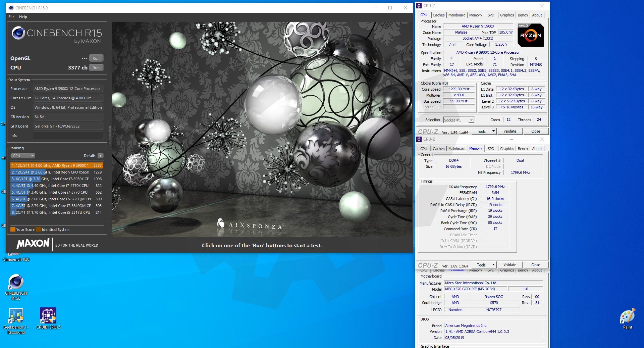Click the empty Info input field
This screenshot has width=644, height=348.
[68, 136]
